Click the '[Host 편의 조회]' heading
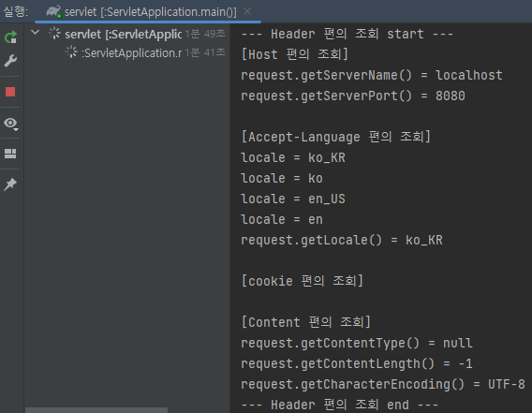This screenshot has height=413, width=532. pos(295,54)
